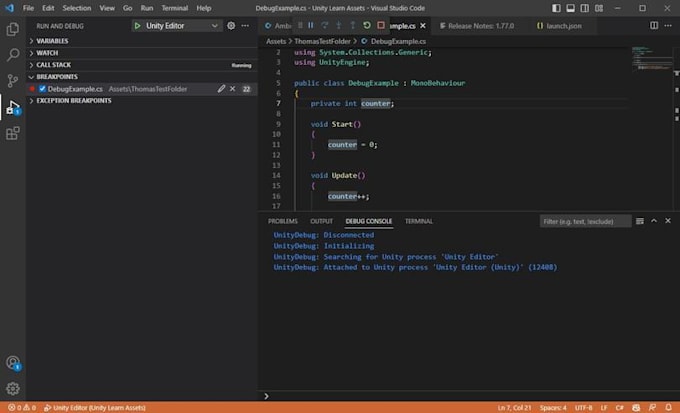This screenshot has height=413, width=680.
Task: Expand the Variables section
Action: 142,41
